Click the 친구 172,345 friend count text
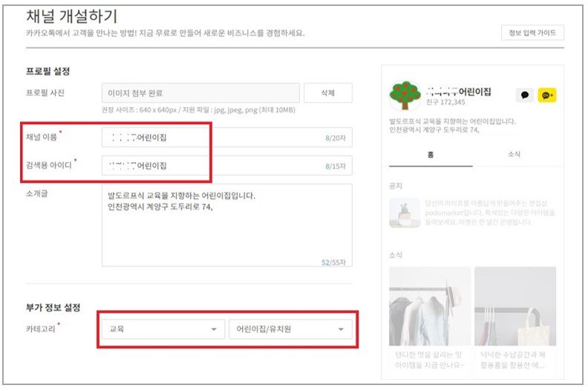588x391 pixels. tap(445, 102)
